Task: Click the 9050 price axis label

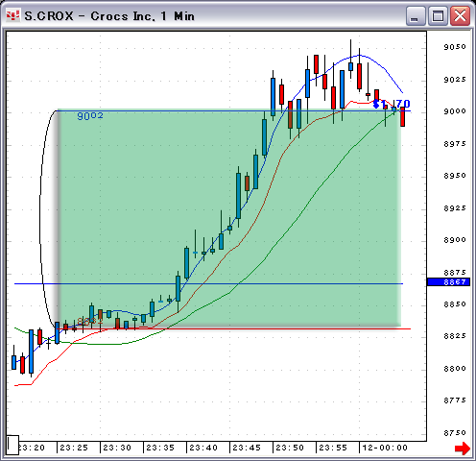Action: point(455,47)
